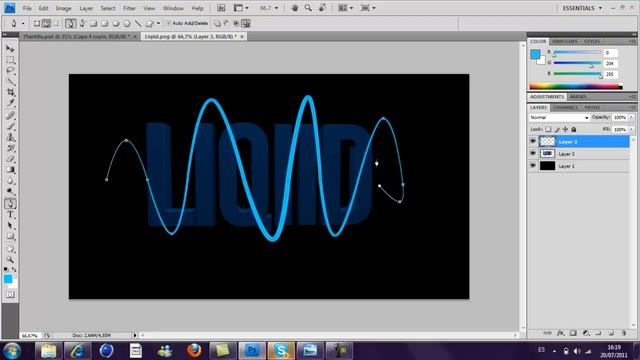Select the Move tool

[x=10, y=49]
